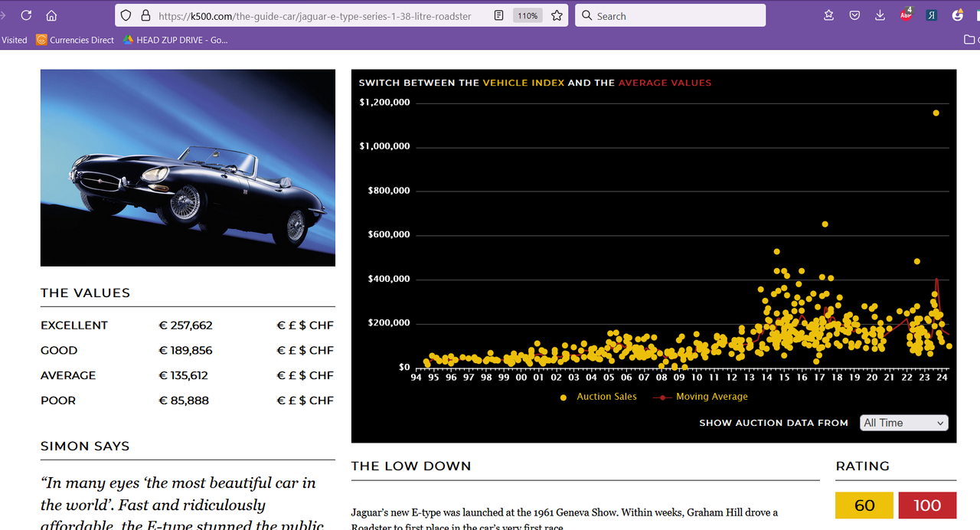
Task: Click red rating box showing 100
Action: click(927, 505)
